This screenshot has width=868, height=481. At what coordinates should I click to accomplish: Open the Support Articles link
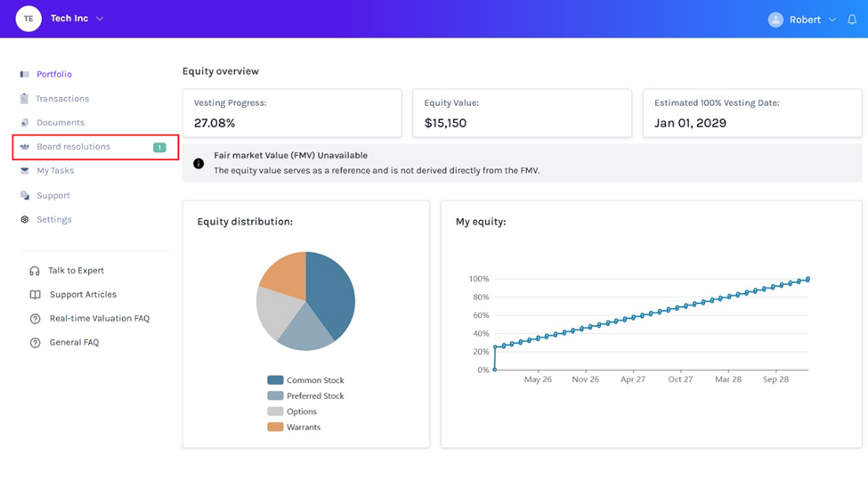tap(83, 295)
